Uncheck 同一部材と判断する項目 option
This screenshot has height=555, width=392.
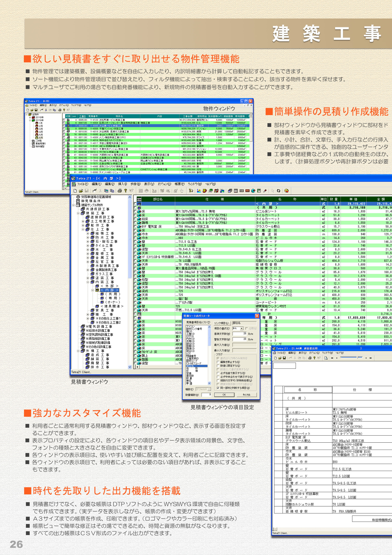pos(218,388)
